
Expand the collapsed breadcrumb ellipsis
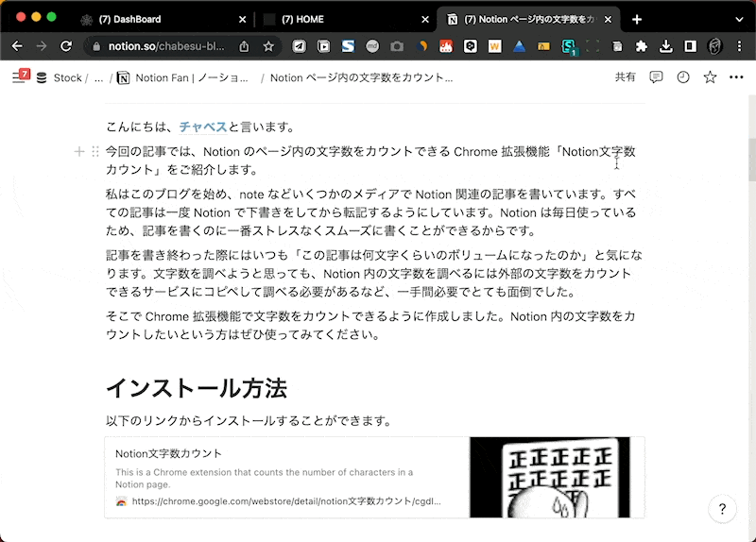[99, 78]
